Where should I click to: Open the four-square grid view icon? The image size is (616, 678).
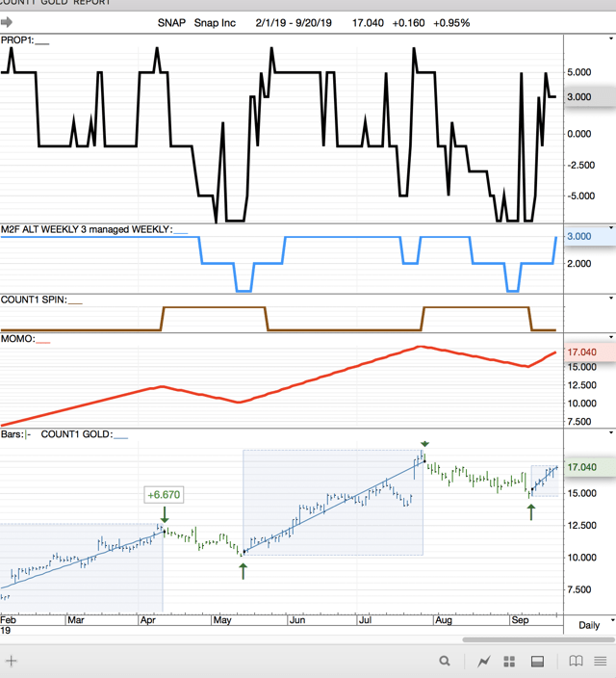pyautogui.click(x=510, y=661)
